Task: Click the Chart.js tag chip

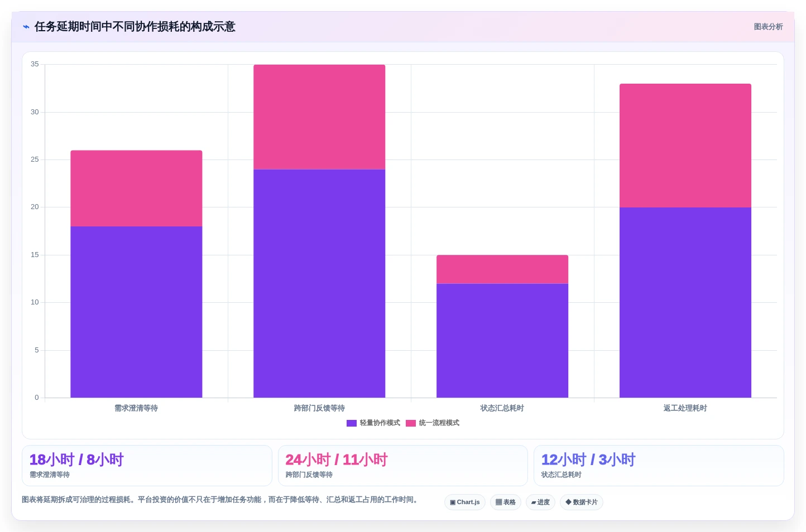Action: (x=464, y=502)
